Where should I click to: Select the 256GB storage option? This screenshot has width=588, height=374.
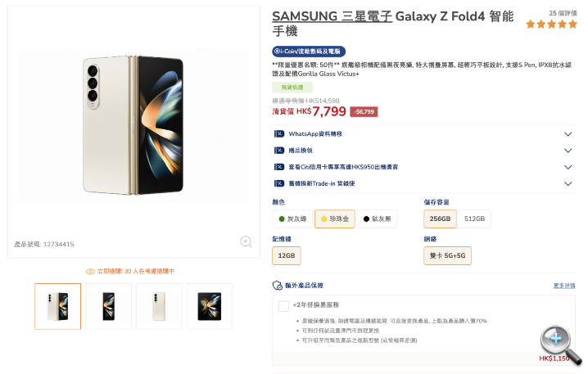click(440, 219)
